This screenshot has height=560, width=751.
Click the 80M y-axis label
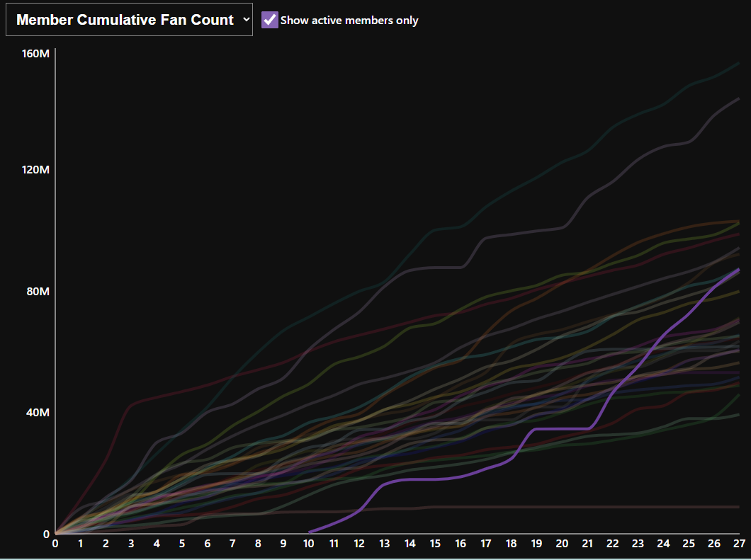pos(38,291)
